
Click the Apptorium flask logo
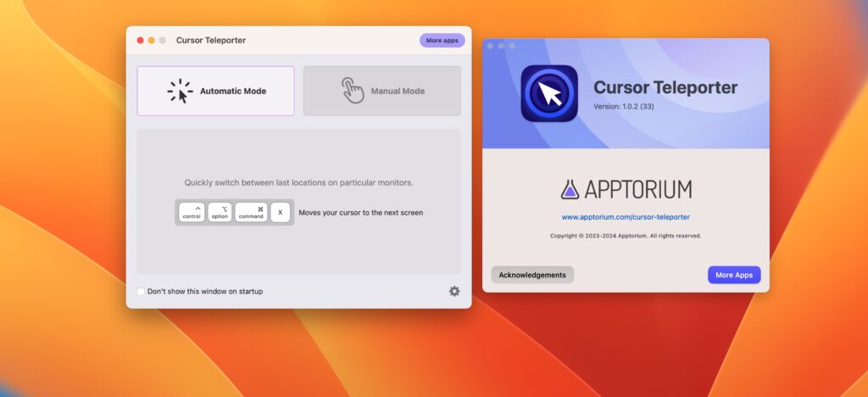pos(570,189)
